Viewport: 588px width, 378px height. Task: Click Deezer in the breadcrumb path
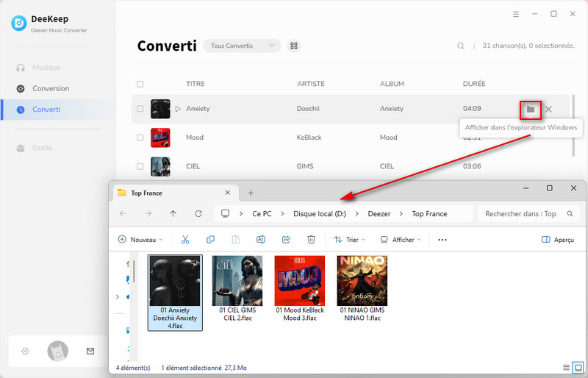point(379,214)
